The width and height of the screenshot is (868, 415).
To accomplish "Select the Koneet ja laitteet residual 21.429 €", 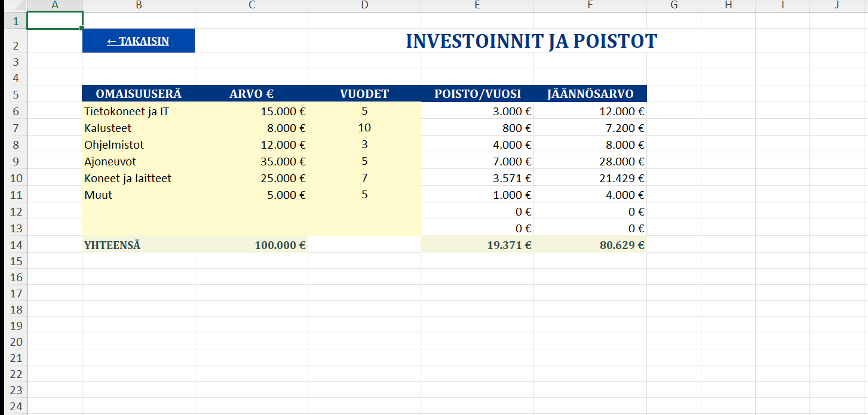I will click(x=590, y=178).
